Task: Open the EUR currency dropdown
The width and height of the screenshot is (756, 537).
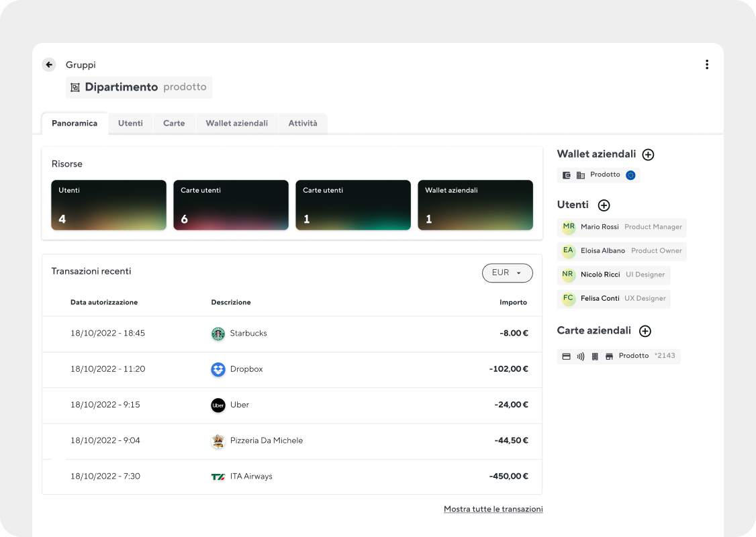Action: [507, 273]
